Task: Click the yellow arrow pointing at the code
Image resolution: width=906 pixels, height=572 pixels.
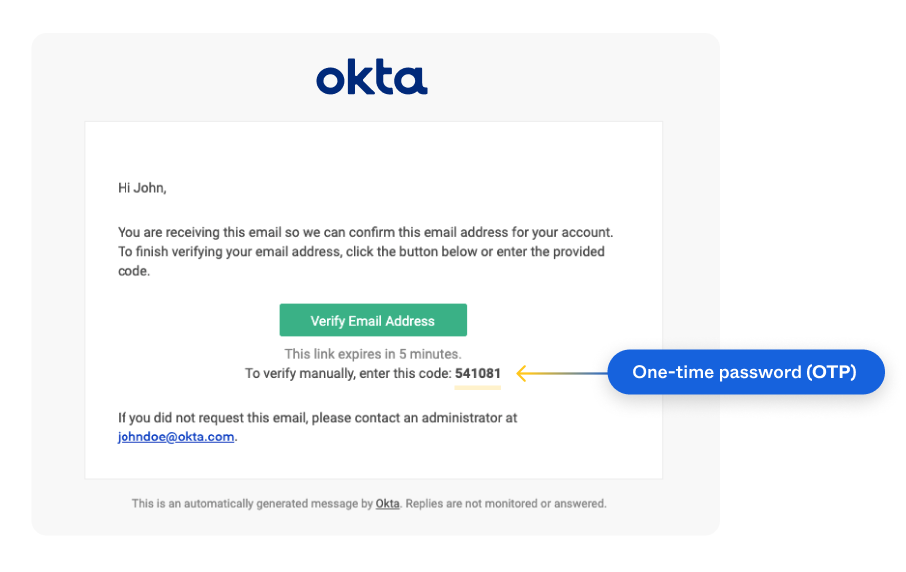Action: tap(545, 373)
